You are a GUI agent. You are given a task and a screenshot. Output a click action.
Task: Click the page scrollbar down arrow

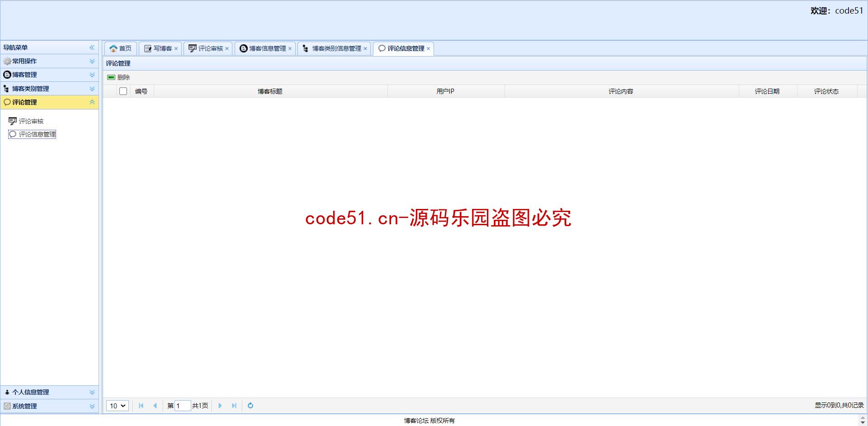pyautogui.click(x=863, y=423)
